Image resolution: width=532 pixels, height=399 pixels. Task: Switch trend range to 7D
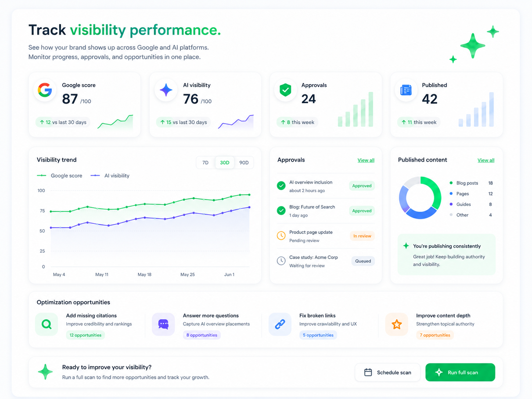205,163
